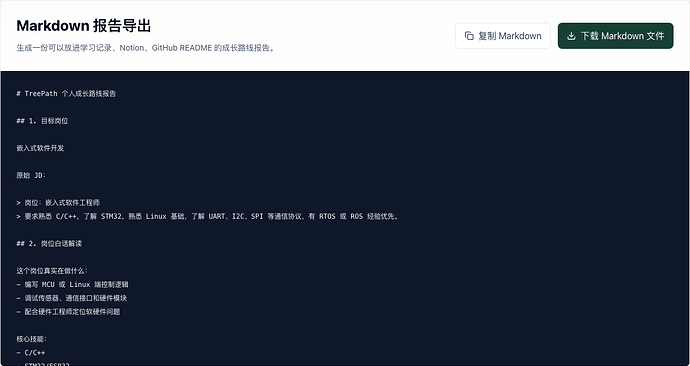This screenshot has width=690, height=366.
Task: Click the line '核心技能:'
Action: pos(31,339)
